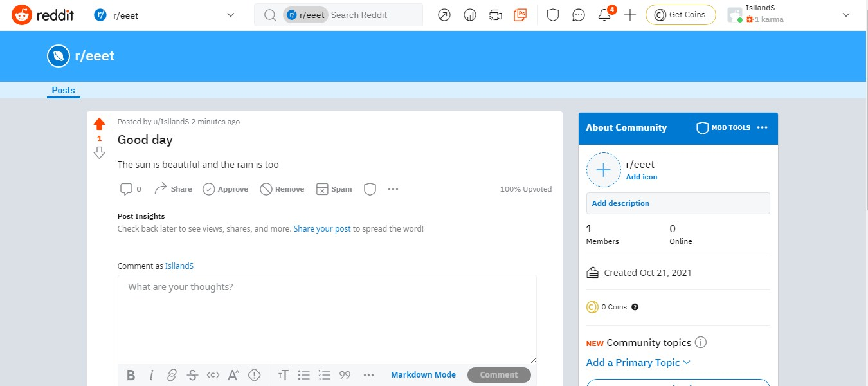Screen dimensions: 868x386
Task: Switch to Markdown Mode
Action: [423, 375]
